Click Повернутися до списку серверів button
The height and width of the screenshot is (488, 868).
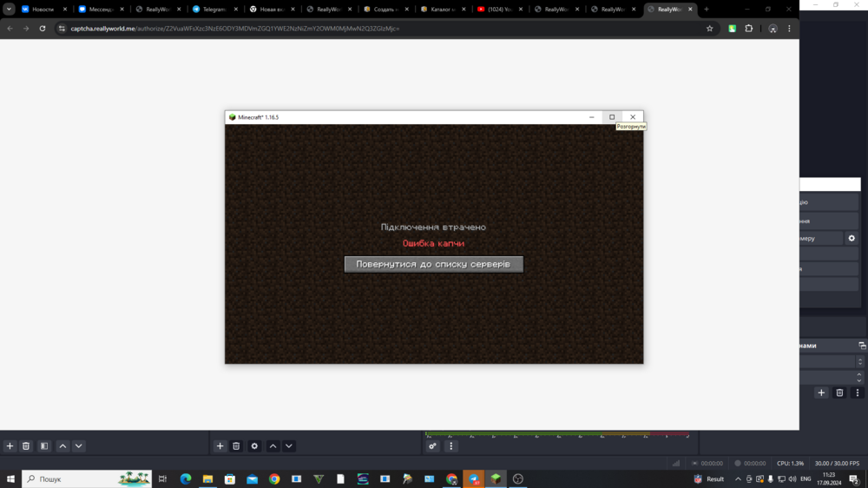pos(433,264)
